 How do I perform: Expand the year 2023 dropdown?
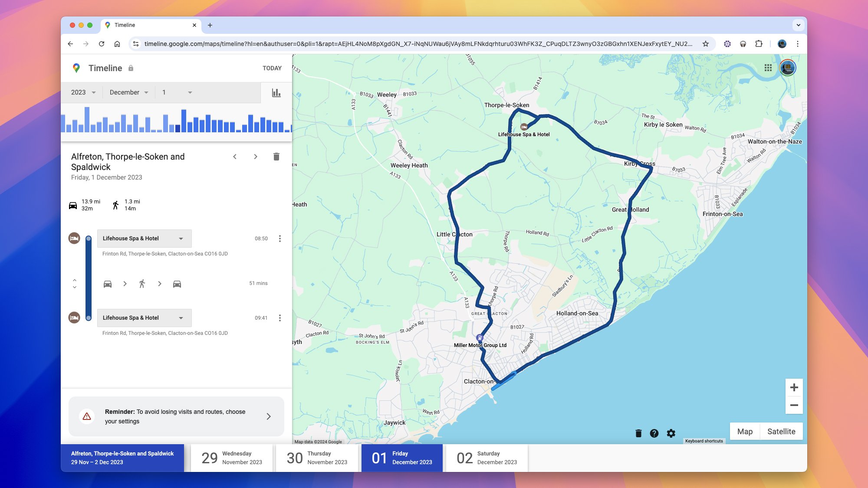(x=83, y=92)
